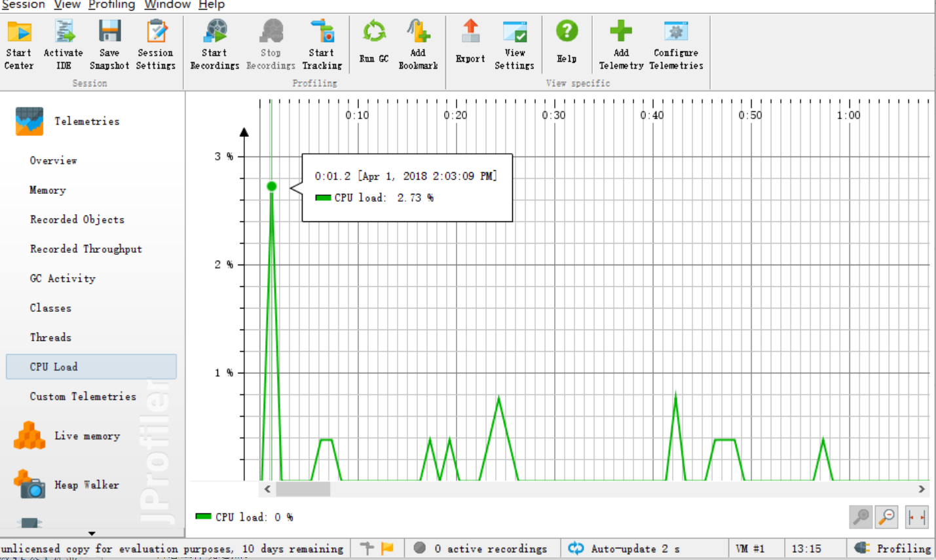Click the '0 active recordings' status text

[x=491, y=549]
